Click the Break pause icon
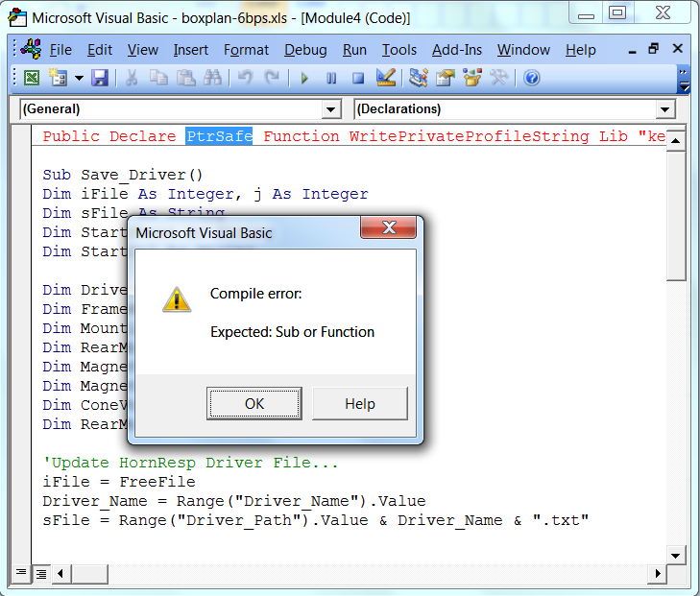This screenshot has width=700, height=596. tap(331, 79)
